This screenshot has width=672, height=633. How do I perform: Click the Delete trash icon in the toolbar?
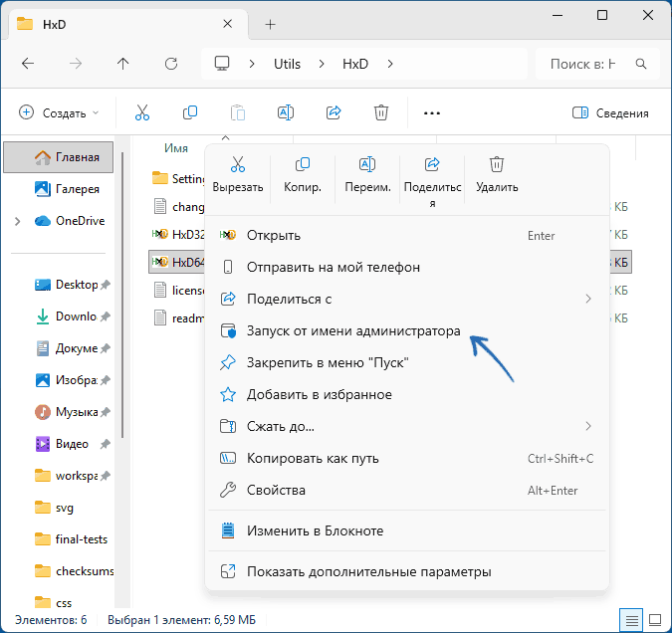point(381,112)
